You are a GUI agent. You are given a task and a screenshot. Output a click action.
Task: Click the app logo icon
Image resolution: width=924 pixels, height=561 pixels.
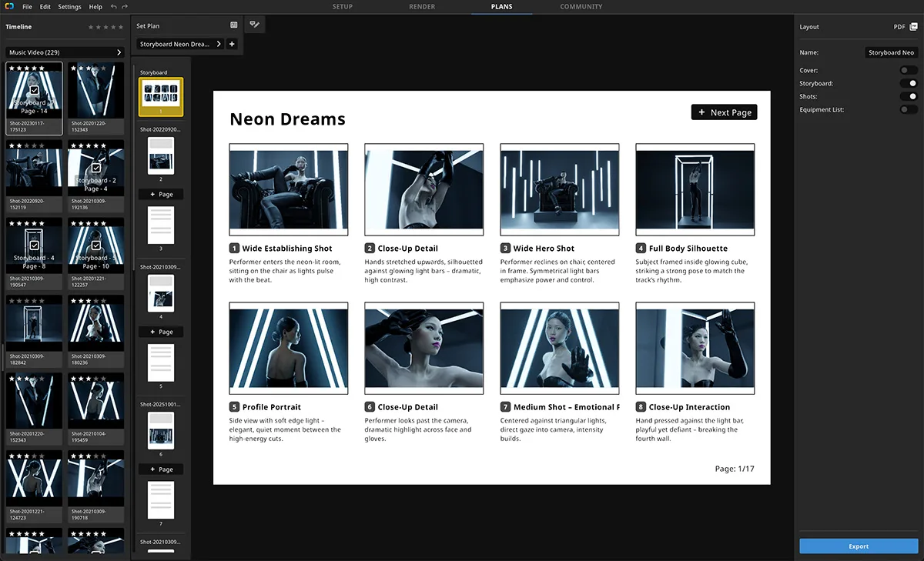(9, 7)
